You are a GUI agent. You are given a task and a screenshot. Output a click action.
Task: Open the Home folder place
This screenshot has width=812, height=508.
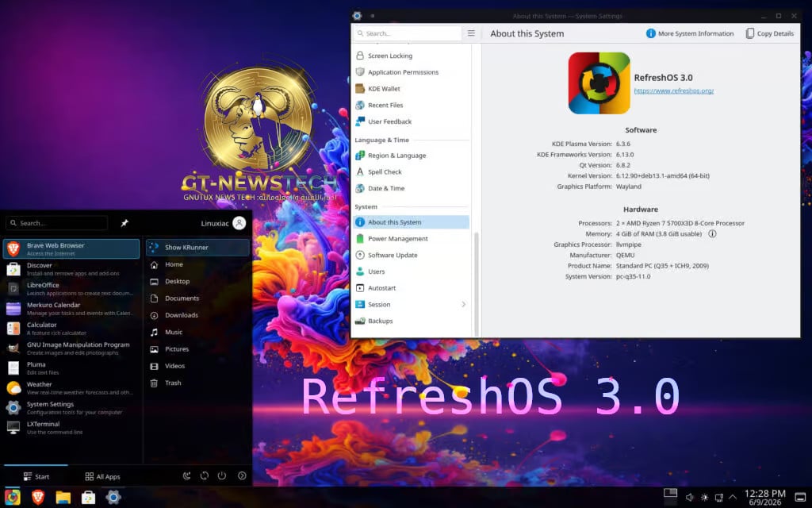click(197, 264)
